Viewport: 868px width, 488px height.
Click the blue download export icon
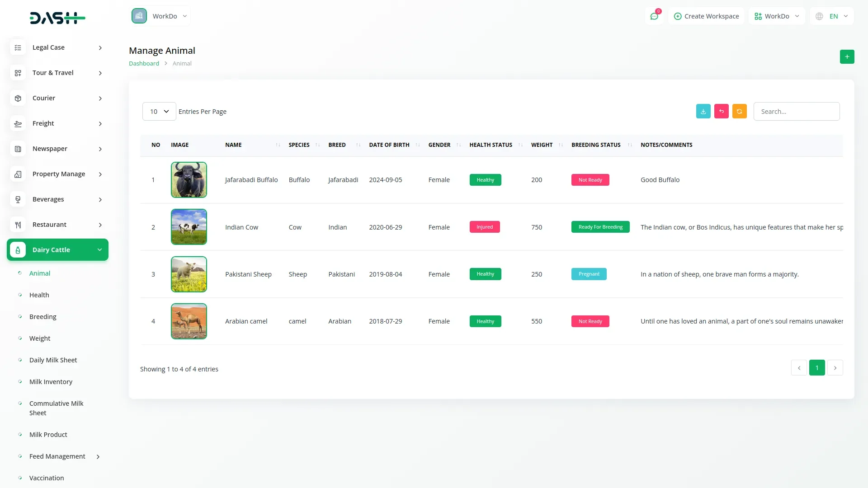(703, 112)
